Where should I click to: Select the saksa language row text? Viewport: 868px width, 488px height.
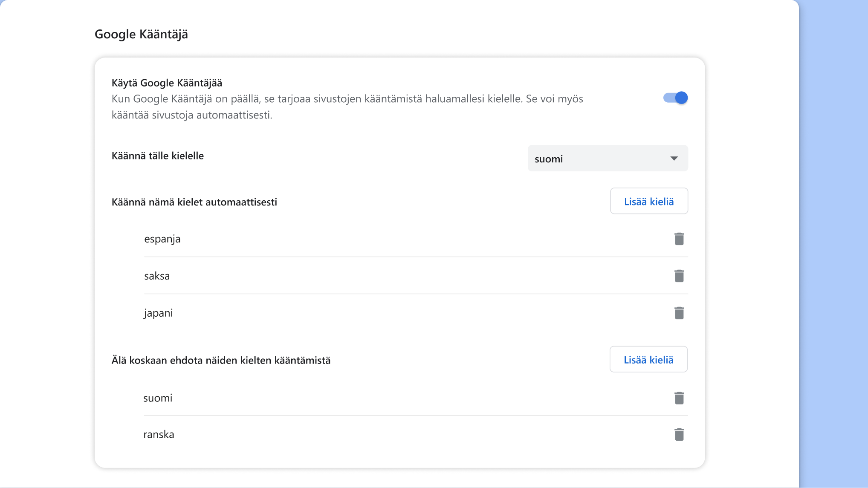coord(157,276)
